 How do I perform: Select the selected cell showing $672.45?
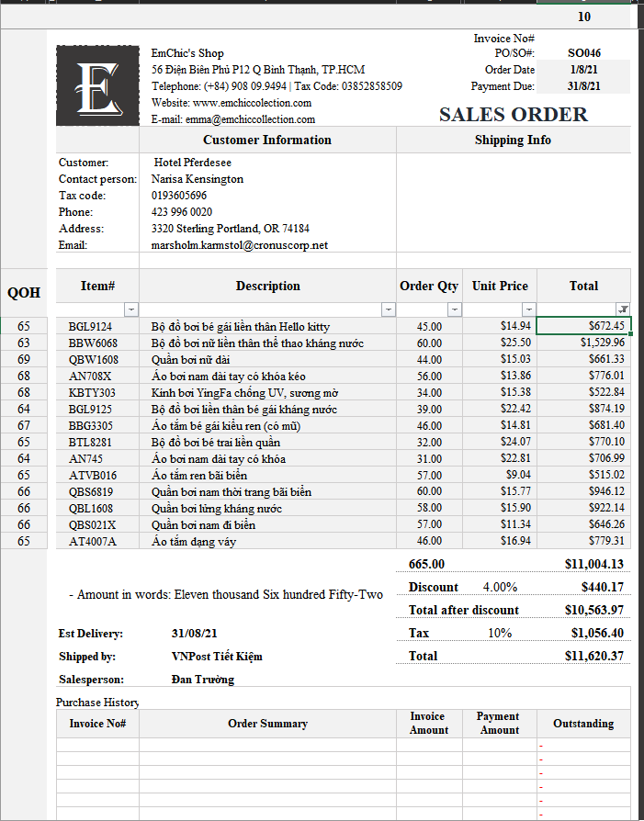click(x=583, y=326)
